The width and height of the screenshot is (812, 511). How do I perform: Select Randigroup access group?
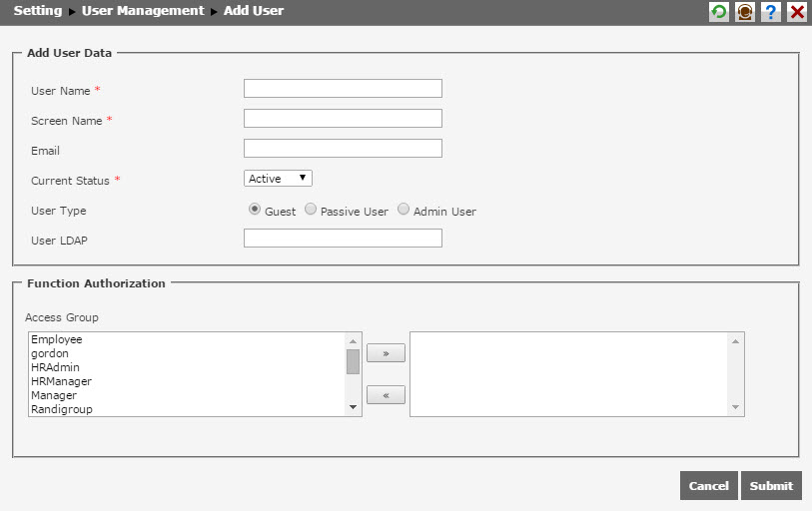(187, 409)
